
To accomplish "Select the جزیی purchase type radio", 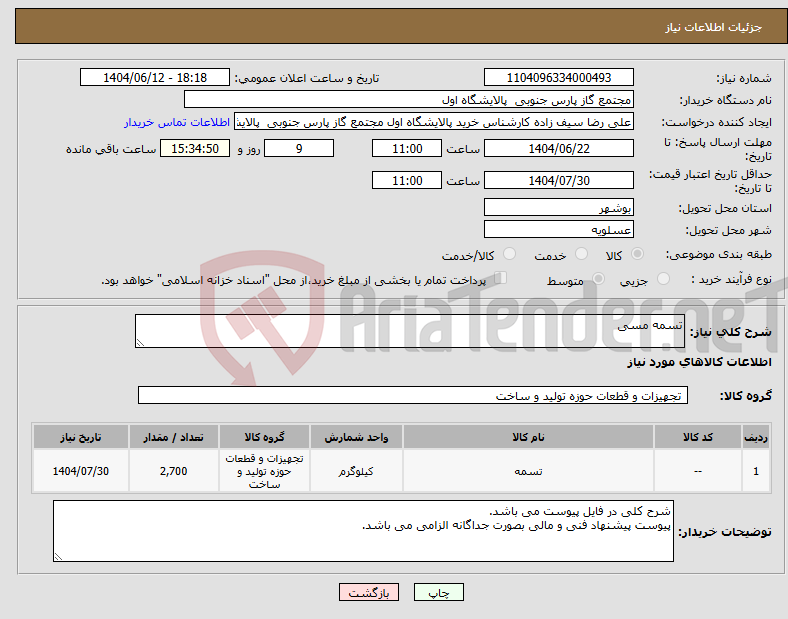I will 663,278.
